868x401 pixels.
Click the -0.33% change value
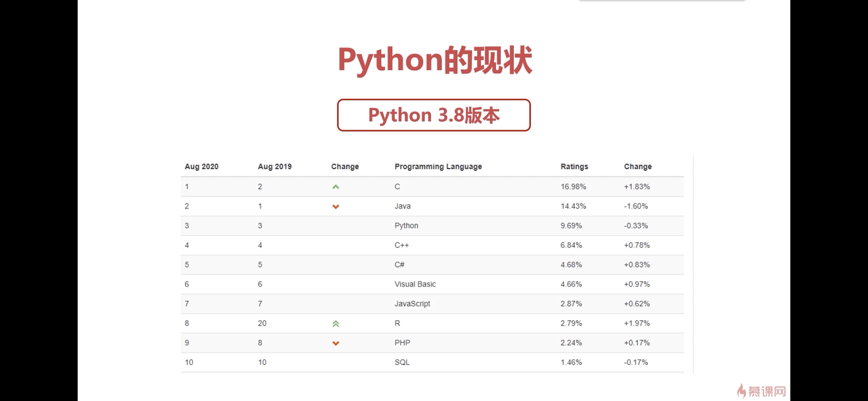coord(636,226)
